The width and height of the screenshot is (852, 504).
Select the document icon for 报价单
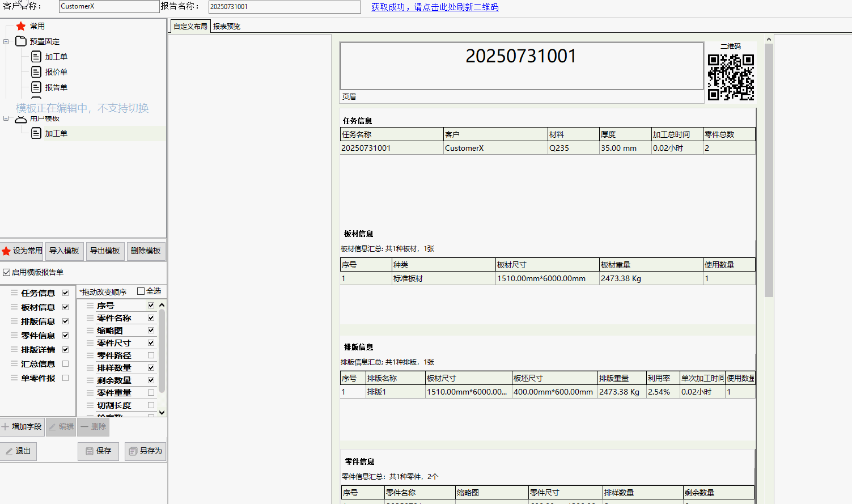click(36, 72)
